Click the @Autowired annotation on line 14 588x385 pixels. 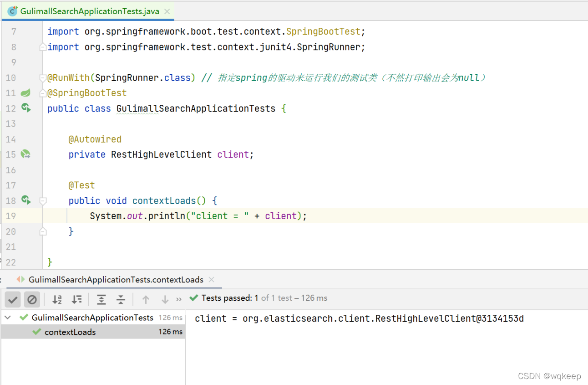point(95,139)
